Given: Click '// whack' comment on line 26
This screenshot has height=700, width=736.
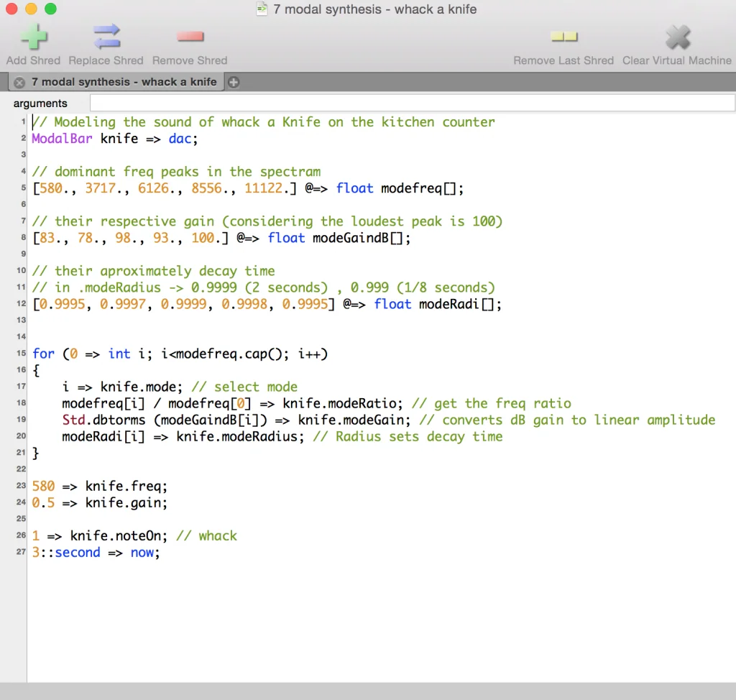Looking at the screenshot, I should 206,535.
